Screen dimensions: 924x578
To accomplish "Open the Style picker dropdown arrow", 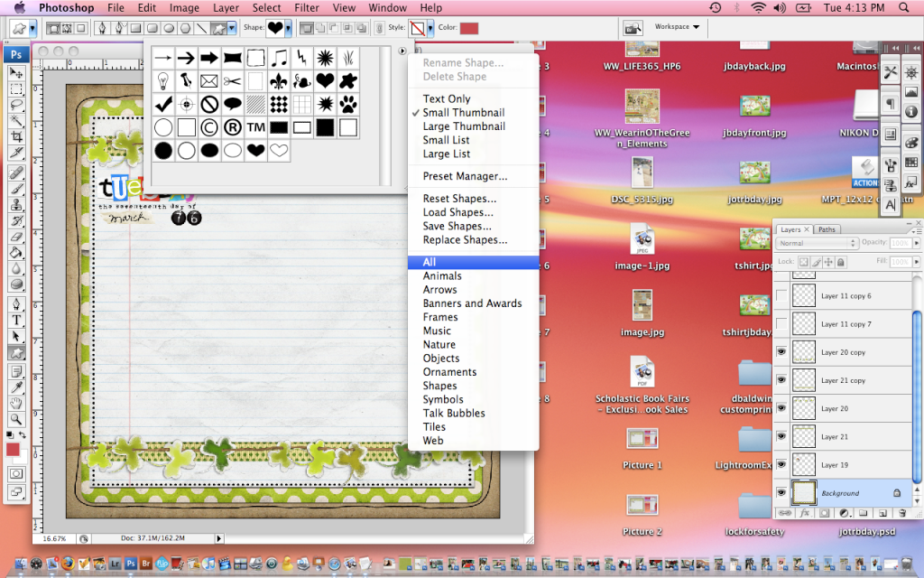I will (x=430, y=28).
